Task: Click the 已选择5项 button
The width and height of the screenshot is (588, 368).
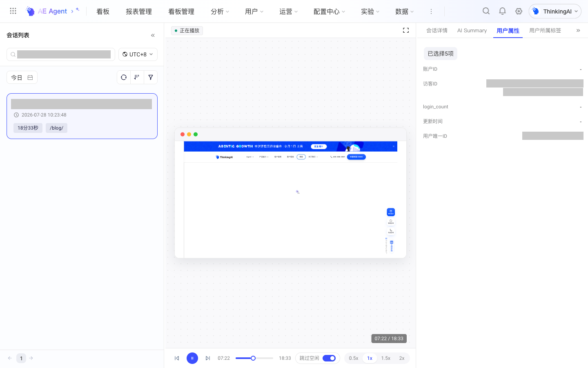Action: point(441,54)
